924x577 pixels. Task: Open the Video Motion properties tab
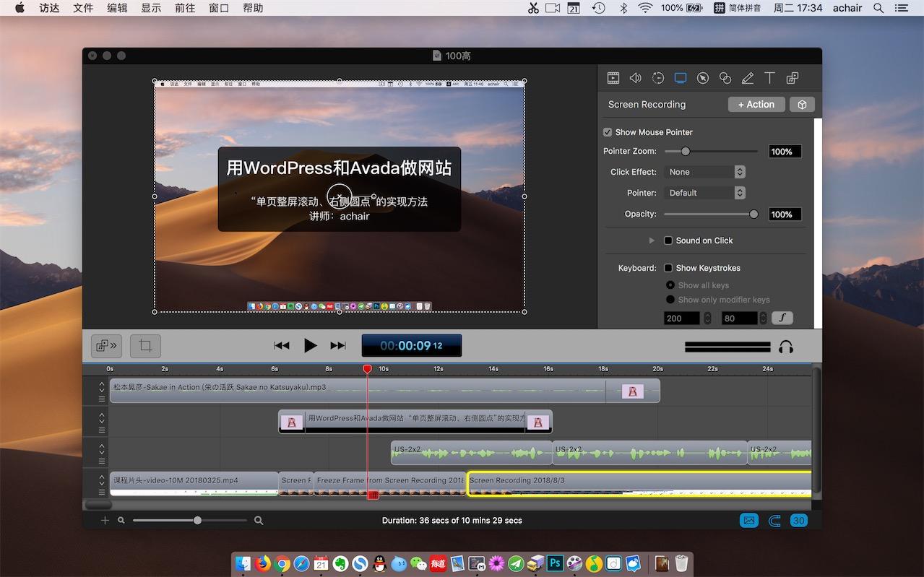coord(657,78)
